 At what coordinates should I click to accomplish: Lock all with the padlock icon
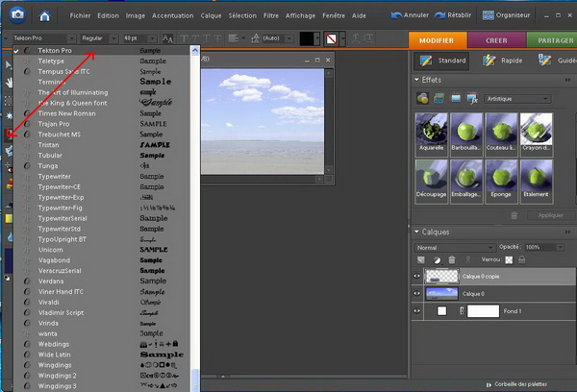click(x=522, y=259)
